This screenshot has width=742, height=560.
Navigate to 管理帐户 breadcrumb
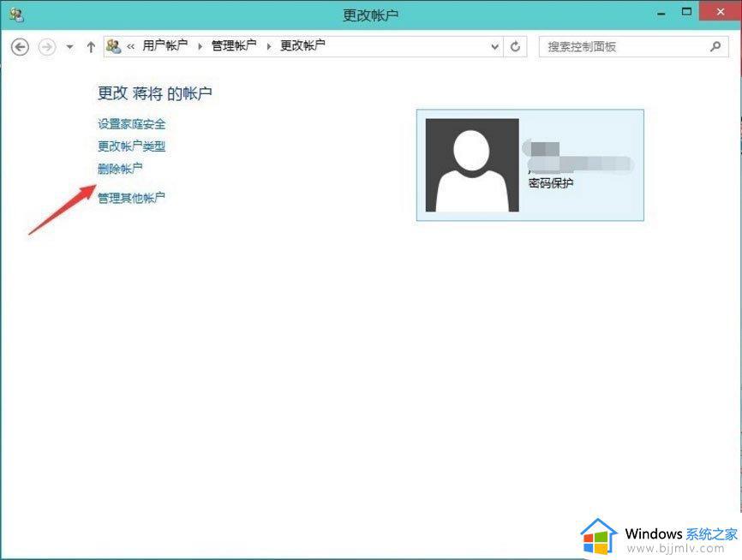(234, 45)
